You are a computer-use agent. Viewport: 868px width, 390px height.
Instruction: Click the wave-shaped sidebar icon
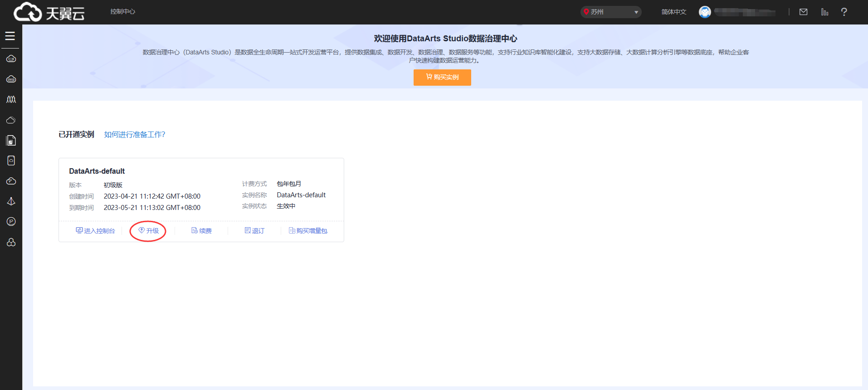point(11,99)
